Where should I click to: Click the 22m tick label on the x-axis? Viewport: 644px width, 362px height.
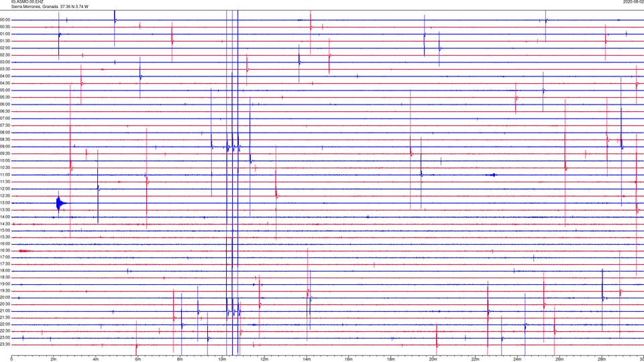pyautogui.click(x=475, y=359)
